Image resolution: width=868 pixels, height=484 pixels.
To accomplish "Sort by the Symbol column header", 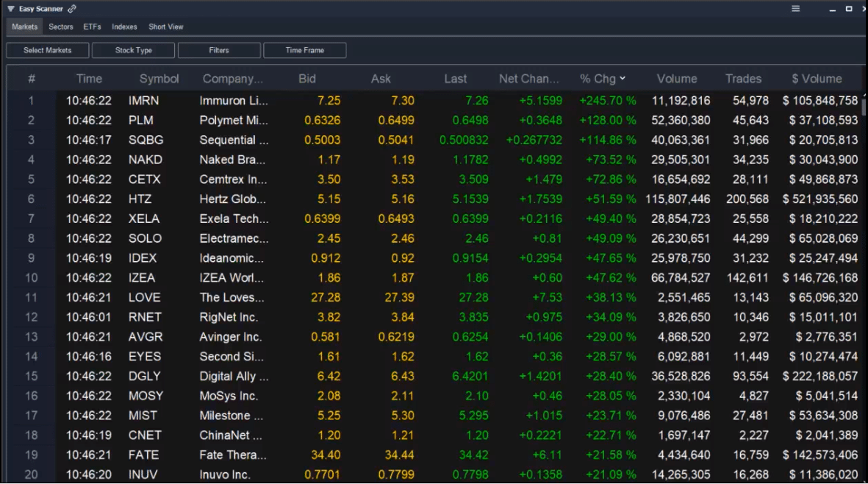I will [x=159, y=79].
